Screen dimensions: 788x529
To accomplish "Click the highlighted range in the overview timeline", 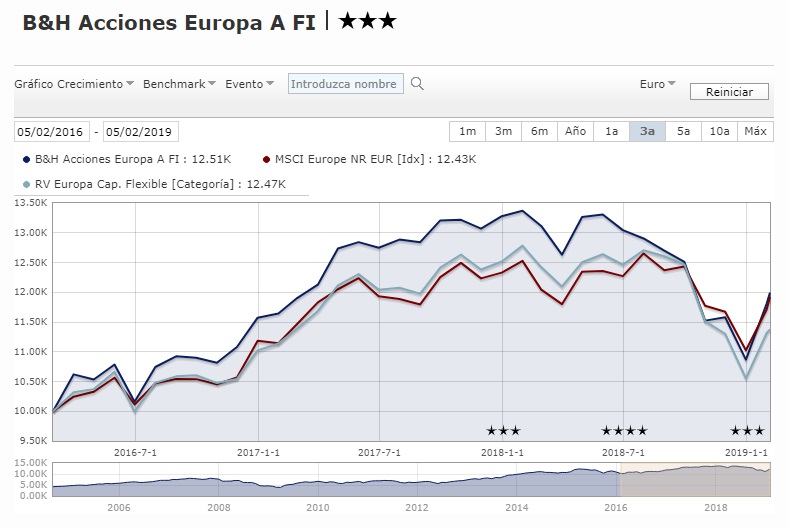I will pos(696,480).
